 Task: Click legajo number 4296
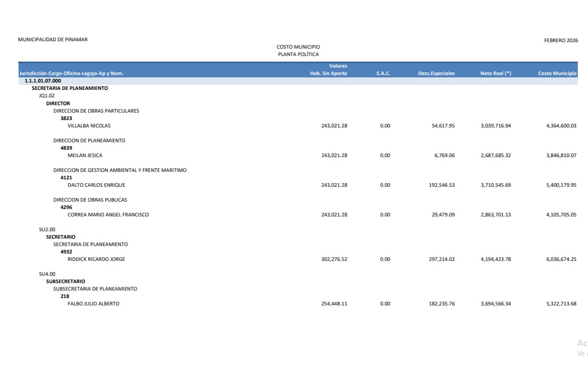[x=66, y=207]
